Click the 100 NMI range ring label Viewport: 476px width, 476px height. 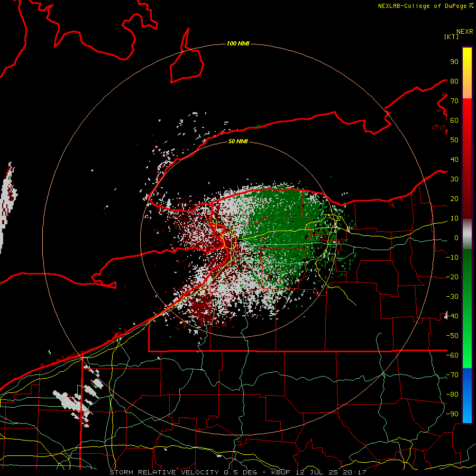click(238, 44)
